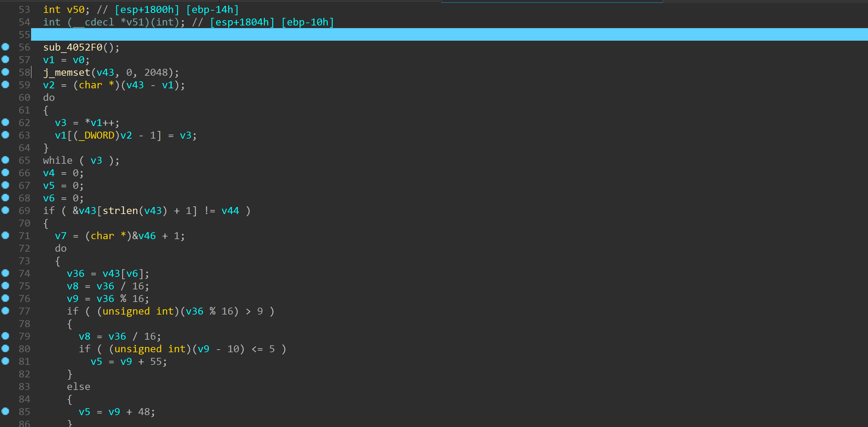The height and width of the screenshot is (427, 868).
Task: Click breakpoint marker at line 80
Action: coord(5,348)
